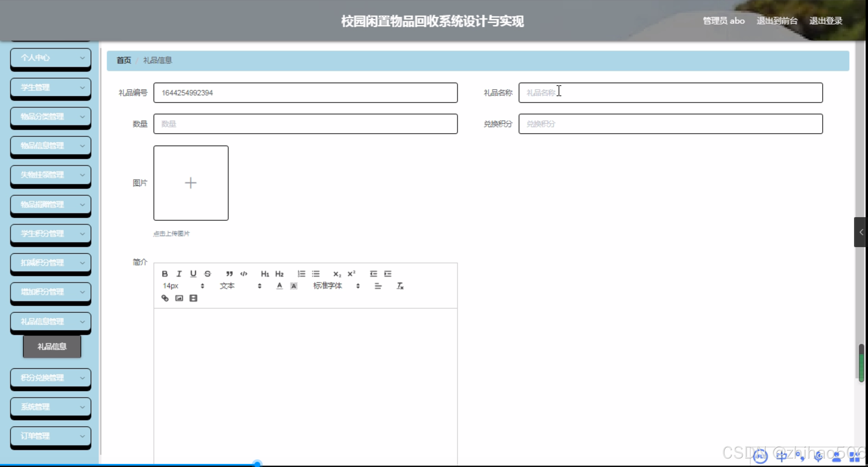Screen dimensions: 868x467
Task: Clear text formatting icon
Action: (400, 286)
